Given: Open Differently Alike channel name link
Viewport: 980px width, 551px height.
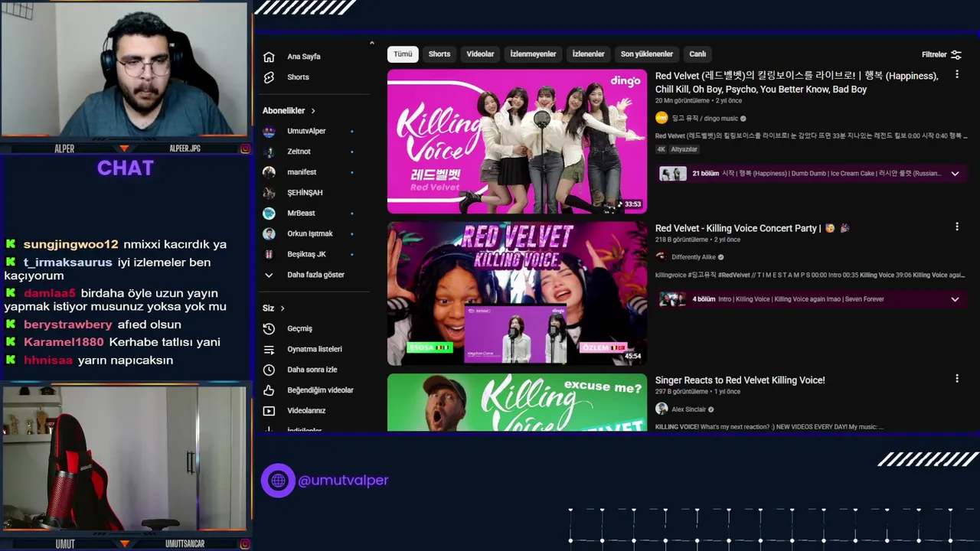Looking at the screenshot, I should [694, 257].
